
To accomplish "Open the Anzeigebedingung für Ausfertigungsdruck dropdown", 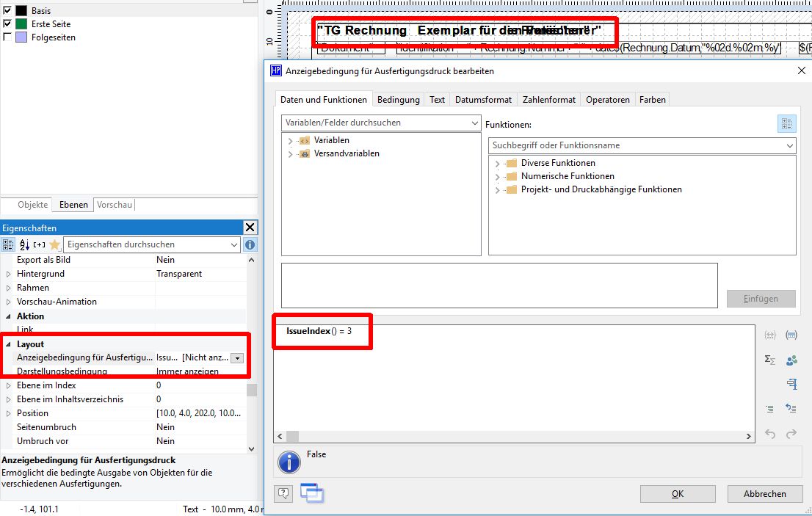I will coord(236,357).
